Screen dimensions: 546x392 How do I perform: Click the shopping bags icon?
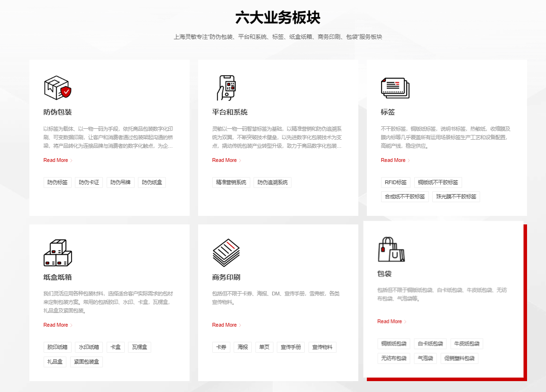[x=391, y=249]
